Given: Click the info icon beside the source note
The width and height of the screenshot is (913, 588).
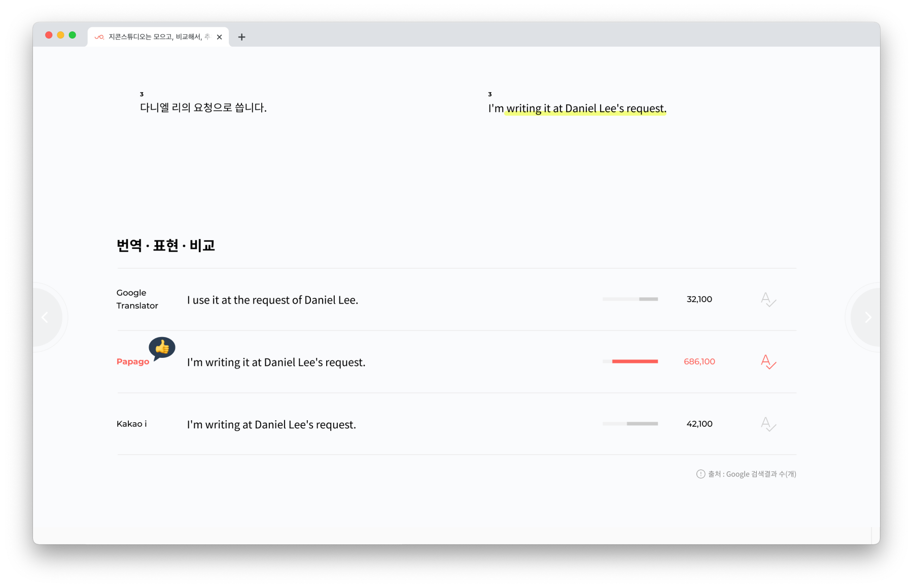Looking at the screenshot, I should coord(700,474).
